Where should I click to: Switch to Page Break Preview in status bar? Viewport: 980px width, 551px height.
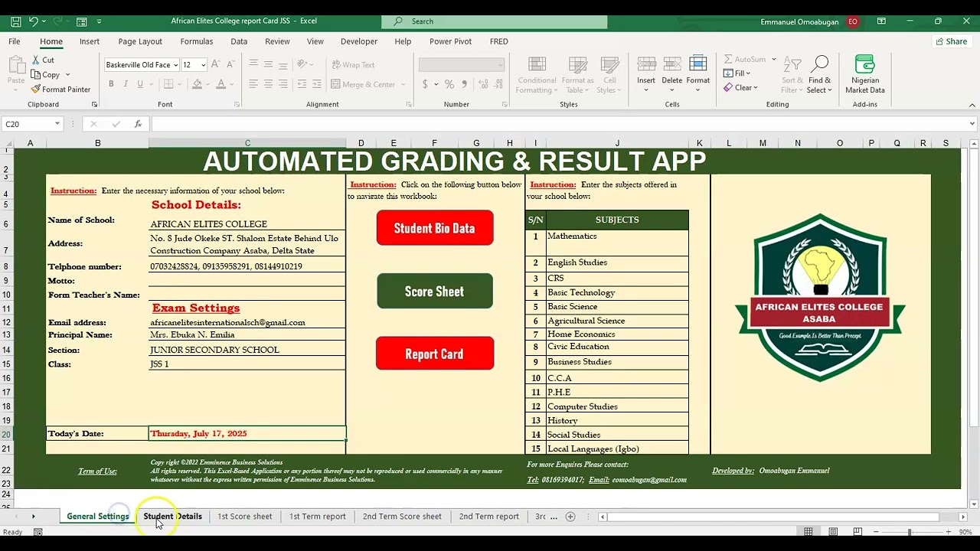857,532
